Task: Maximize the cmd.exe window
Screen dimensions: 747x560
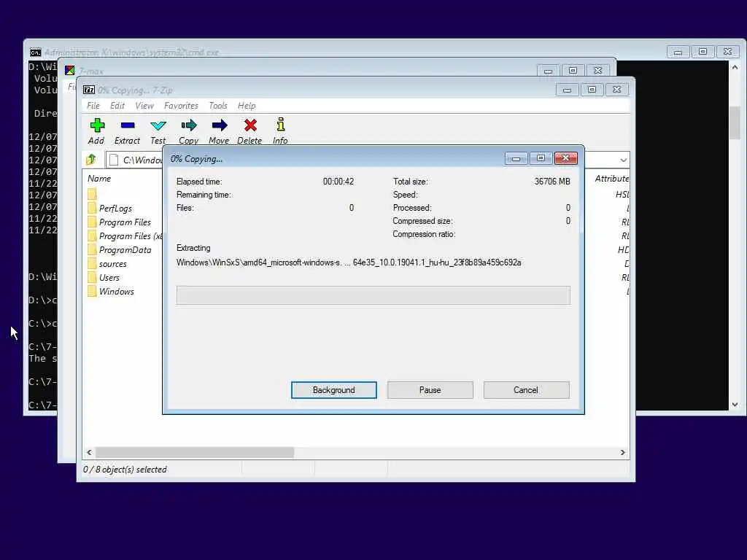Action: [x=703, y=52]
